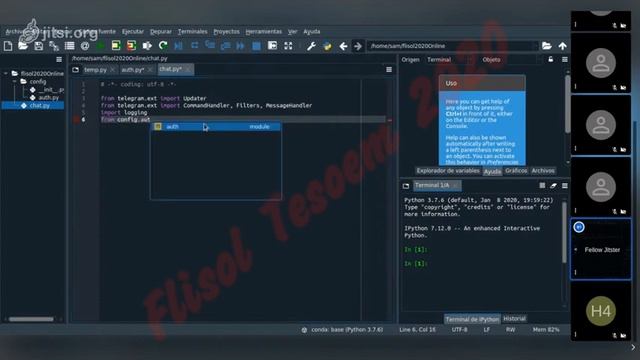Click the debug step-into icon
640x360 pixels.
[210, 45]
